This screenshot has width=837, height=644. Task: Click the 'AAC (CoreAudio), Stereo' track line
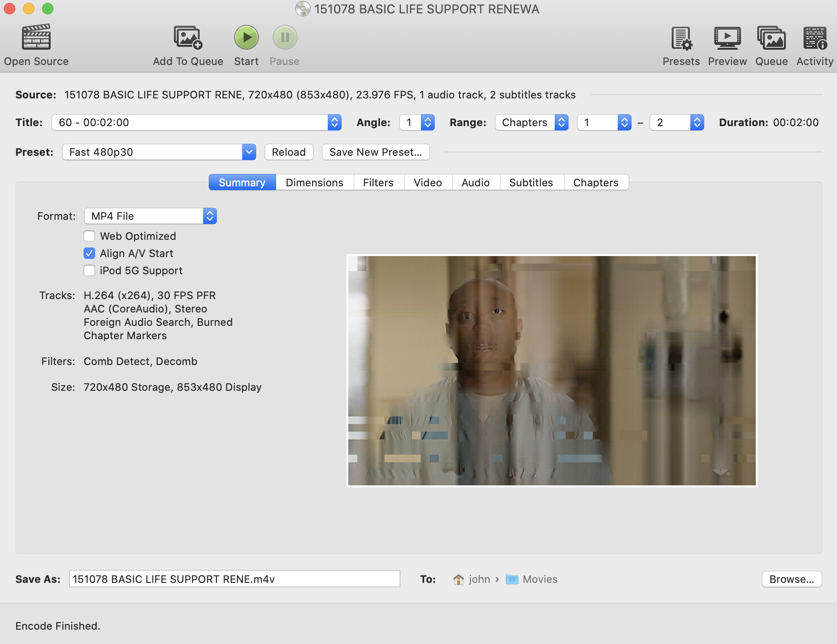tap(145, 309)
